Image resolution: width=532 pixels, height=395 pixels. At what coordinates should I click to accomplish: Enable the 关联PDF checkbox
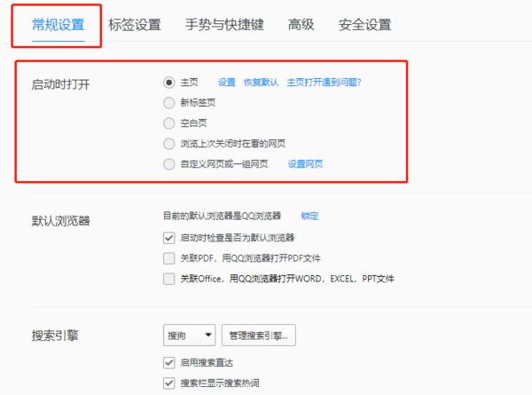[x=169, y=258]
